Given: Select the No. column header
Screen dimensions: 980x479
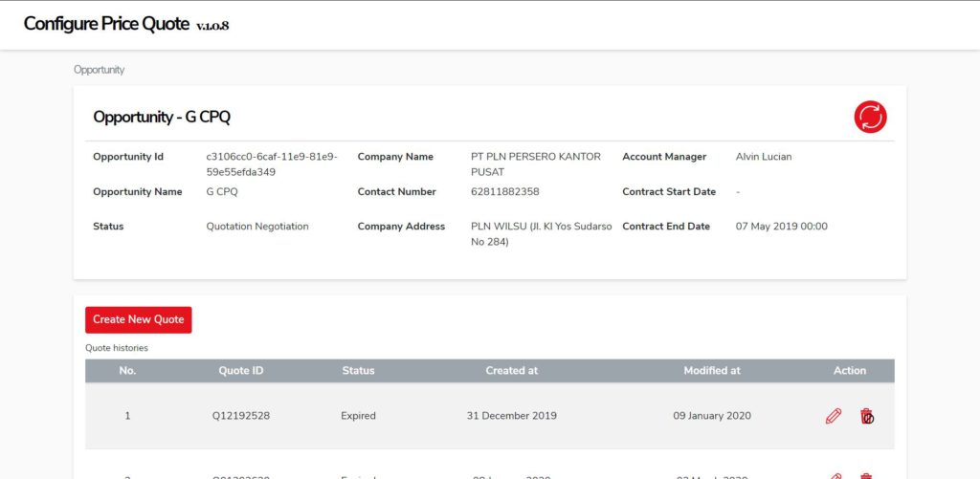Looking at the screenshot, I should (127, 370).
